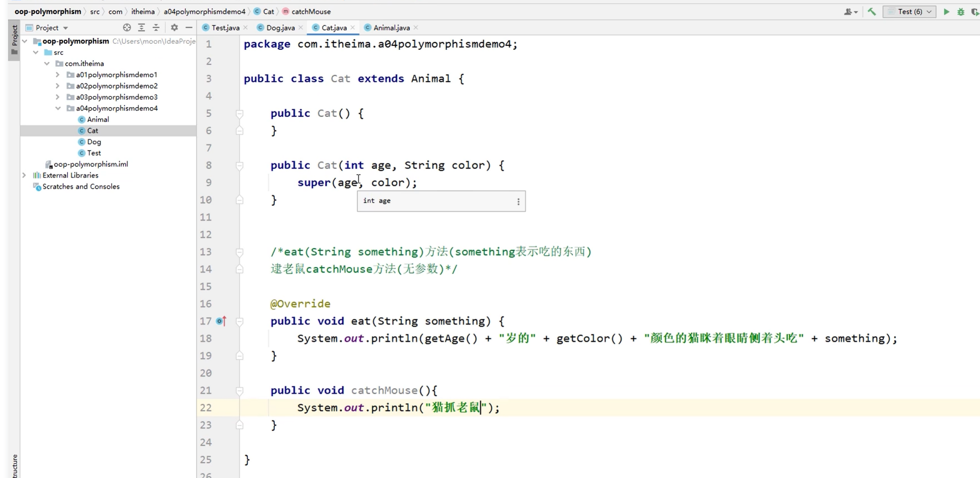
Task: Collapse All in the Project tree toolbar
Action: click(x=156, y=27)
